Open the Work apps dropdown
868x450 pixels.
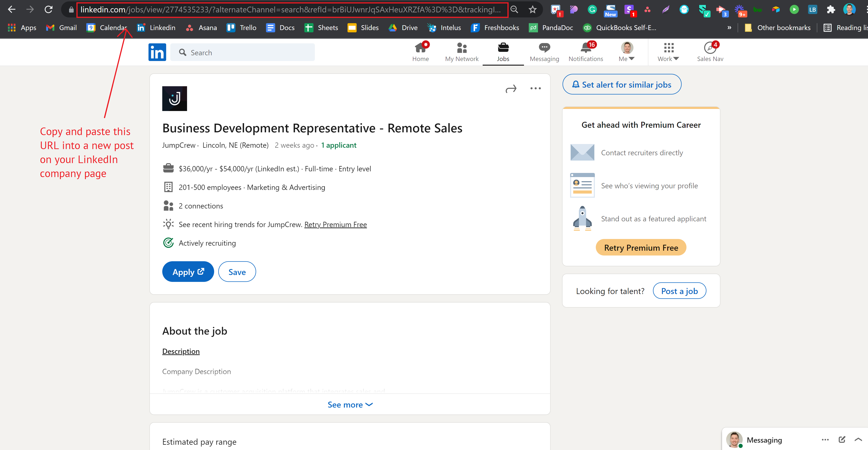tap(668, 52)
